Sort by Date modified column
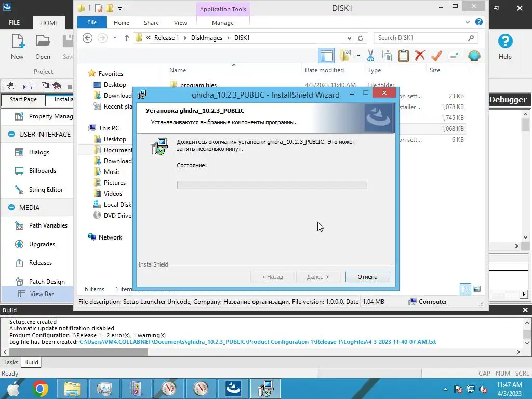The width and height of the screenshot is (532, 399). tap(324, 70)
